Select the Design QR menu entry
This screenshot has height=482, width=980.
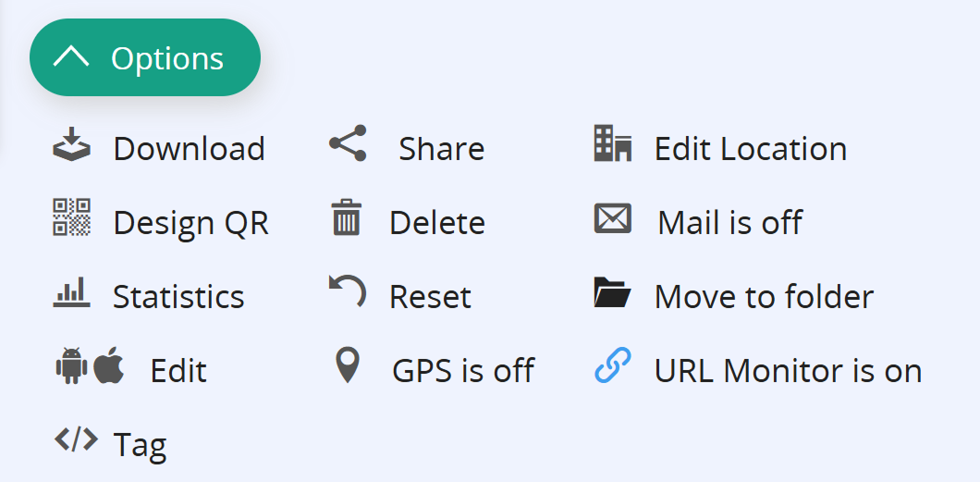pyautogui.click(x=190, y=223)
